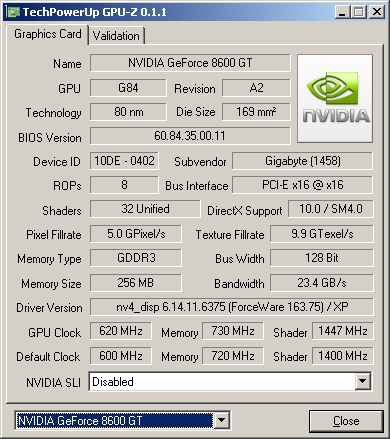
Task: Minimize the GPU-Z window
Action: click(x=342, y=12)
